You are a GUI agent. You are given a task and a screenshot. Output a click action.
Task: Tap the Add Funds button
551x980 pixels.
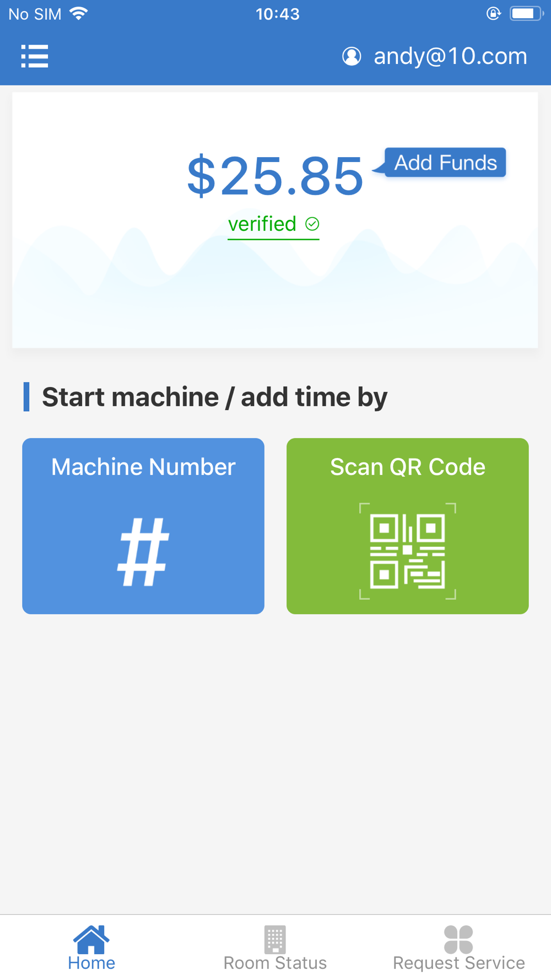(x=445, y=163)
